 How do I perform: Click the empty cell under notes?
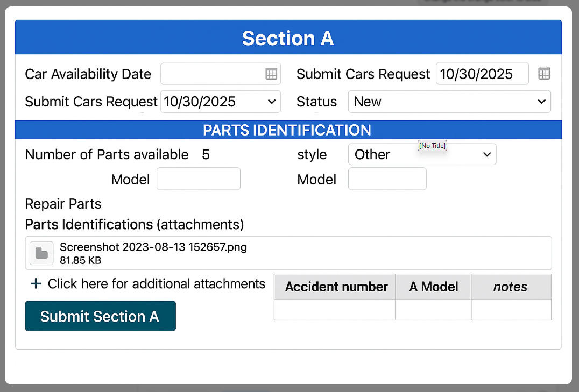tap(511, 310)
